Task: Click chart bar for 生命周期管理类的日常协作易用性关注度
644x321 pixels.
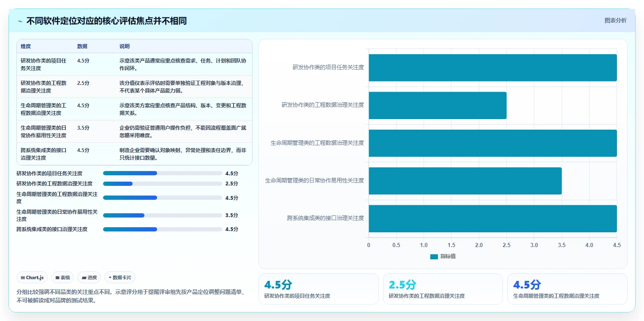Action: pos(465,181)
